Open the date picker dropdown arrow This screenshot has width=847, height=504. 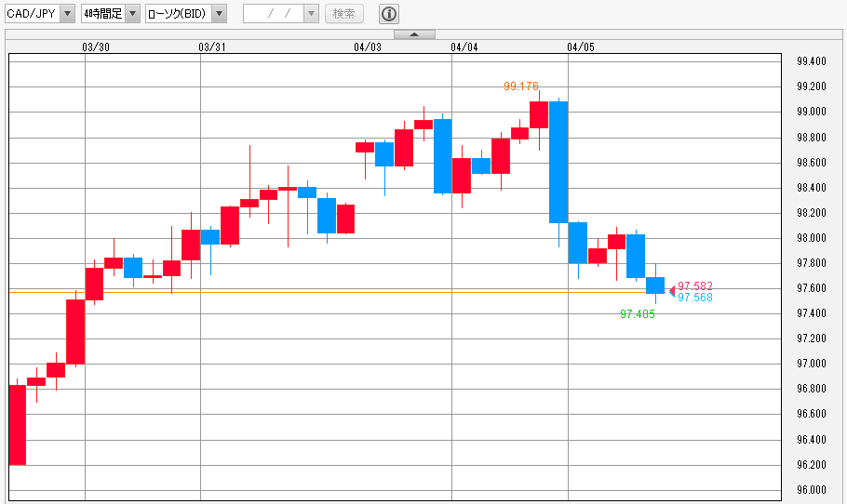point(311,14)
